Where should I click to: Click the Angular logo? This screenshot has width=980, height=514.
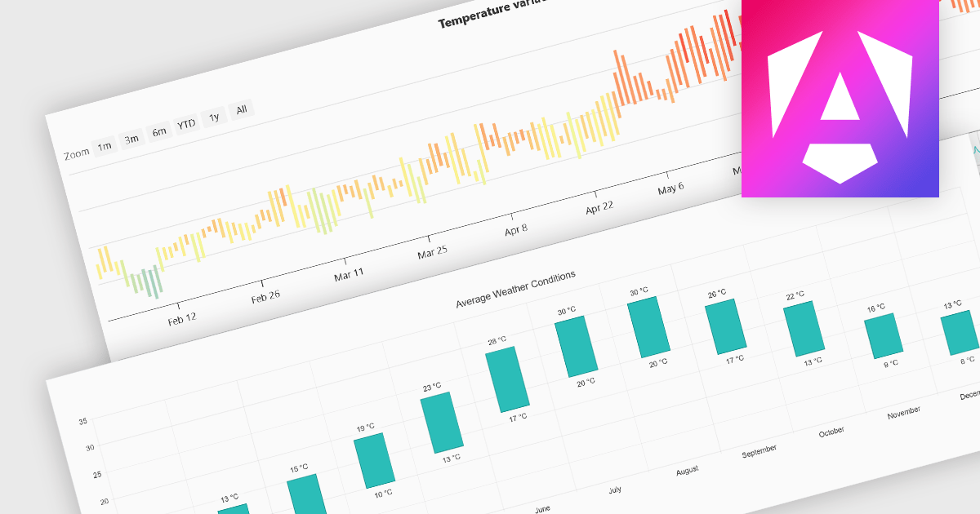click(840, 100)
